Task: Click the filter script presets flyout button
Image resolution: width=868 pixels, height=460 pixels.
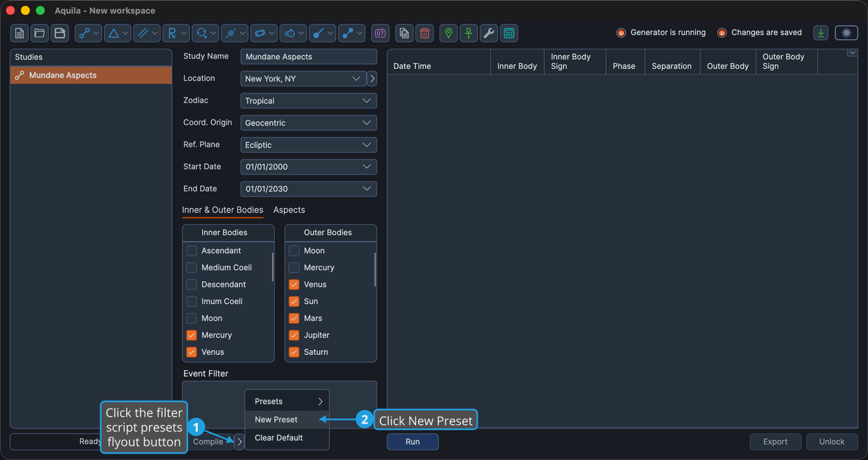Action: (x=239, y=442)
